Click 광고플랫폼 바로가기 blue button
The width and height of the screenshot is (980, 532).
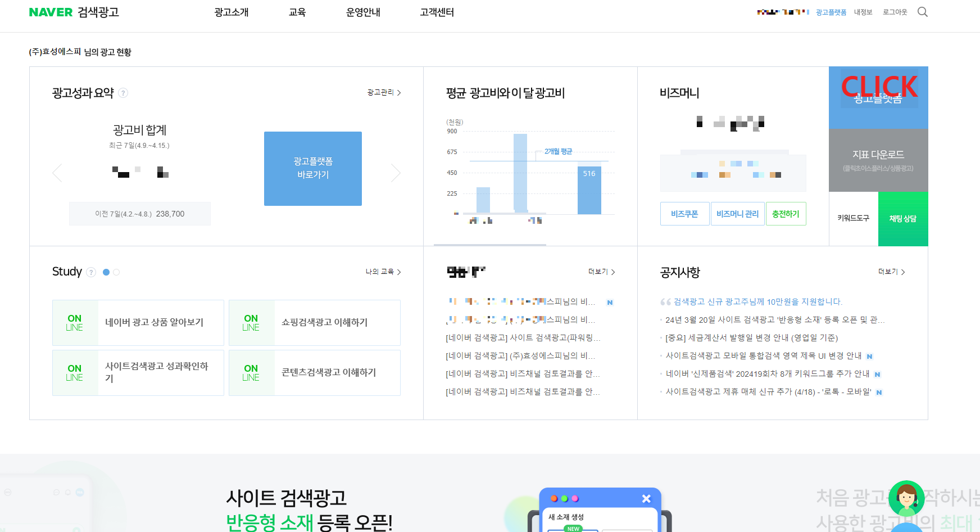click(x=313, y=169)
